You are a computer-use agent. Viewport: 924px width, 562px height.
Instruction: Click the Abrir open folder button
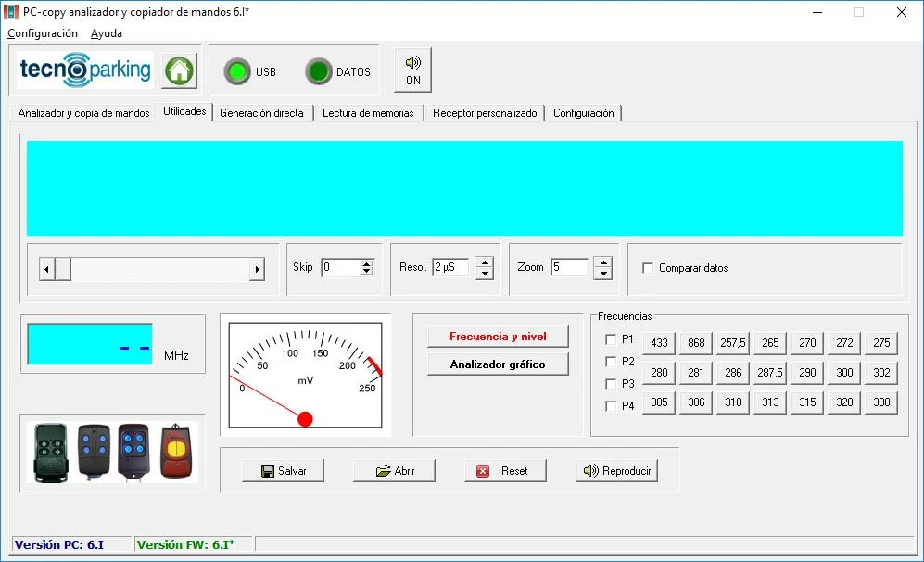(x=394, y=470)
